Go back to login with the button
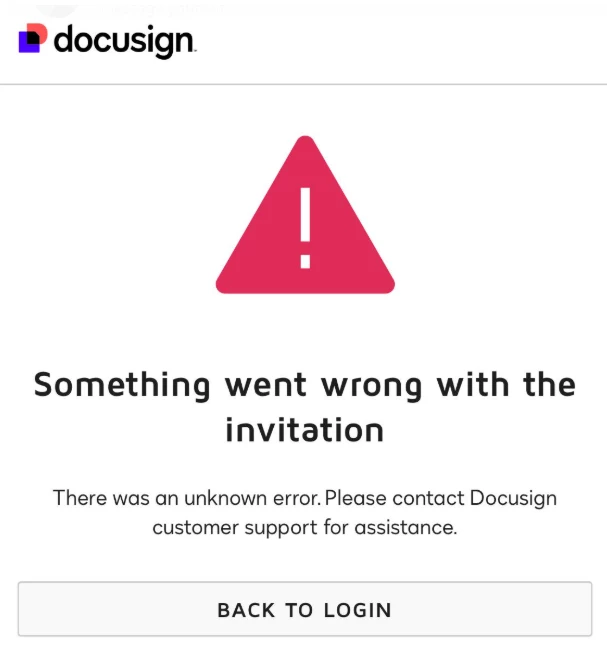 (305, 609)
